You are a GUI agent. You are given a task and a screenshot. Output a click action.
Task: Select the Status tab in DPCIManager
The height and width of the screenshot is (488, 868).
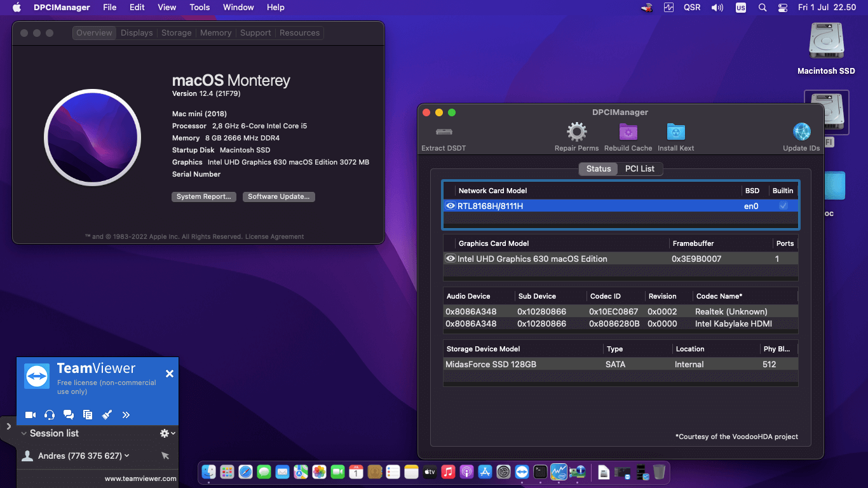click(x=599, y=168)
